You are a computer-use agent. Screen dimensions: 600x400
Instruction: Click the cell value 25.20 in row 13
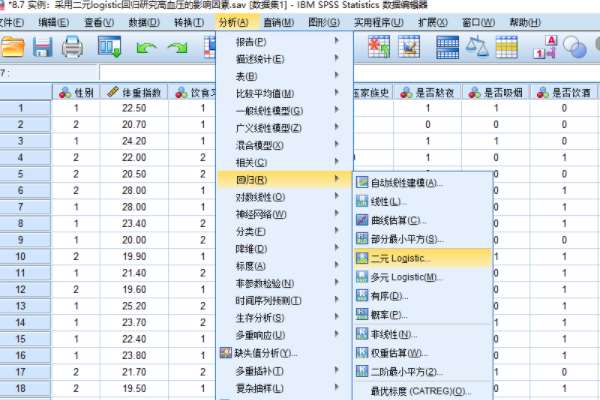134,306
